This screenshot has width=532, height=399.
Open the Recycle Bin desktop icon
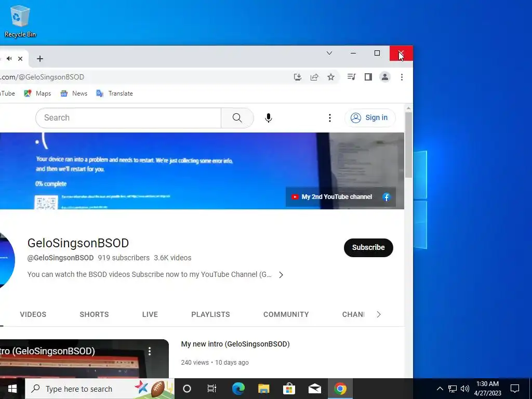(20, 21)
